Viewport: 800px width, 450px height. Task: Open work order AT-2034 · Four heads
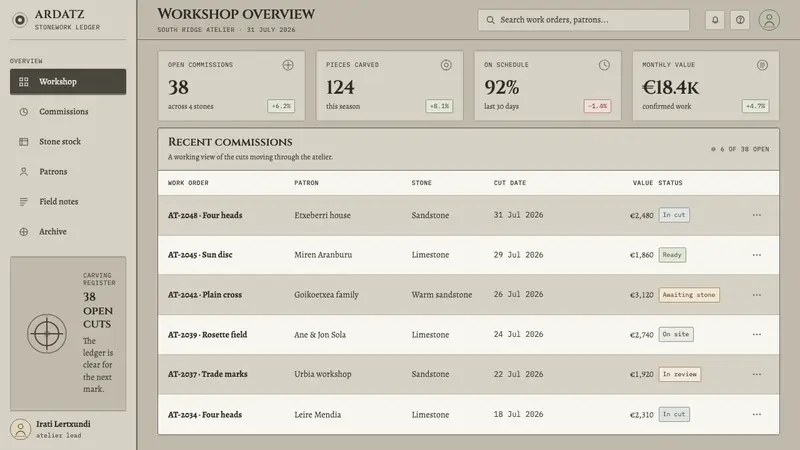tap(205, 414)
